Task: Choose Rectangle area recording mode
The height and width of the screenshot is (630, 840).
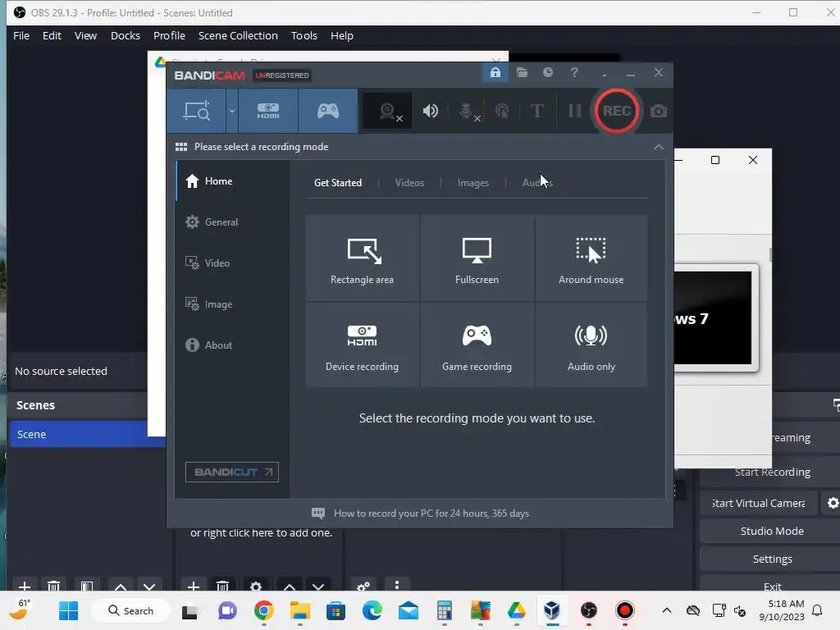Action: 362,258
